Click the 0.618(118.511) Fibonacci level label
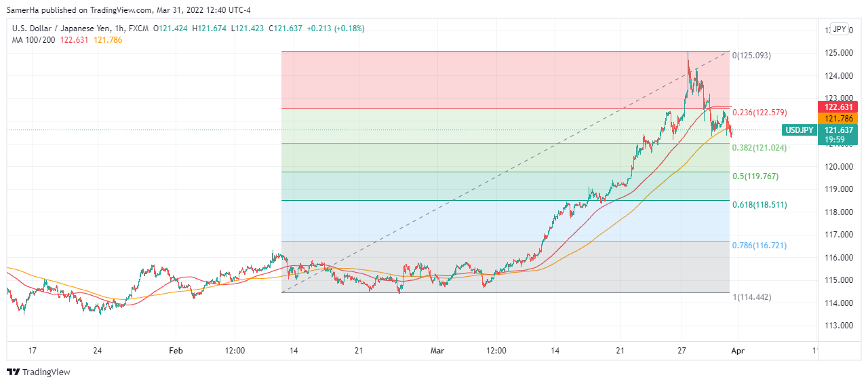Image resolution: width=868 pixels, height=384 pixels. click(x=759, y=204)
